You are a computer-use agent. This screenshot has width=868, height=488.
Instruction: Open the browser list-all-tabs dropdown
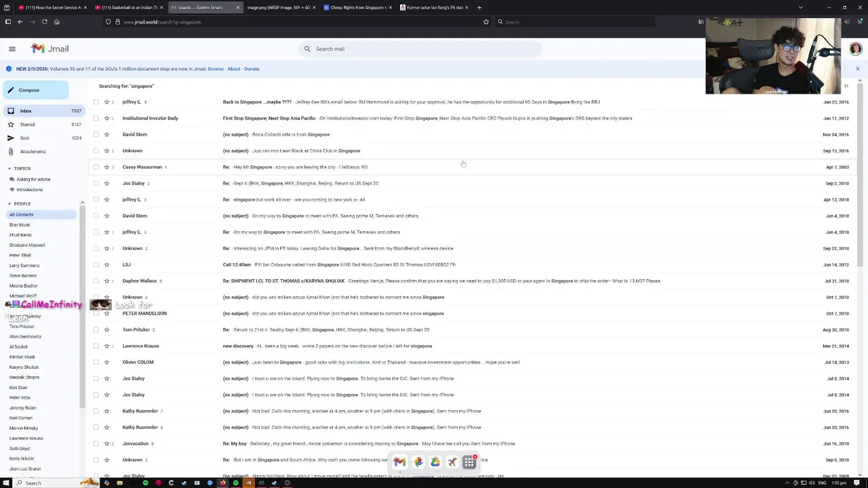(800, 7)
